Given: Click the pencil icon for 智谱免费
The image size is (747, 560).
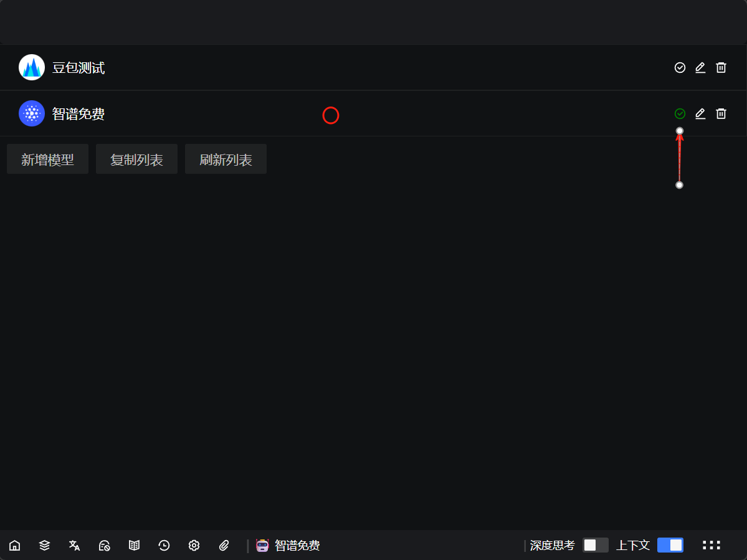Looking at the screenshot, I should [700, 113].
